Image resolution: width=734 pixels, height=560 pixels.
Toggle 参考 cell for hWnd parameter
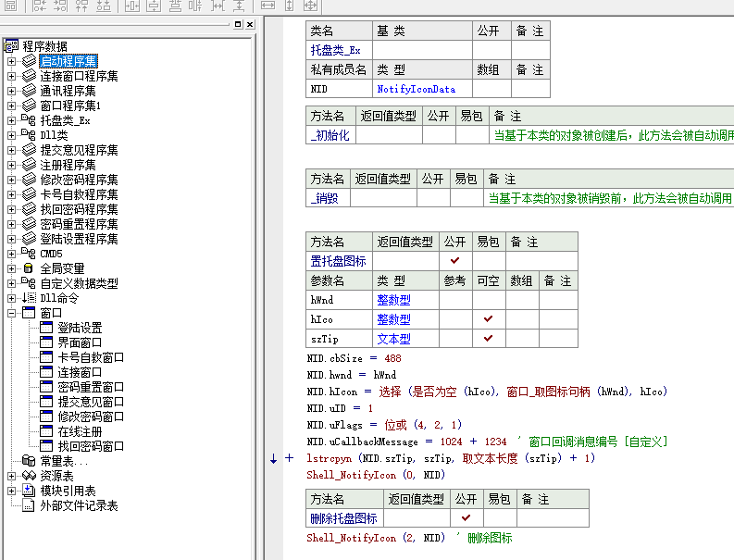[x=455, y=300]
